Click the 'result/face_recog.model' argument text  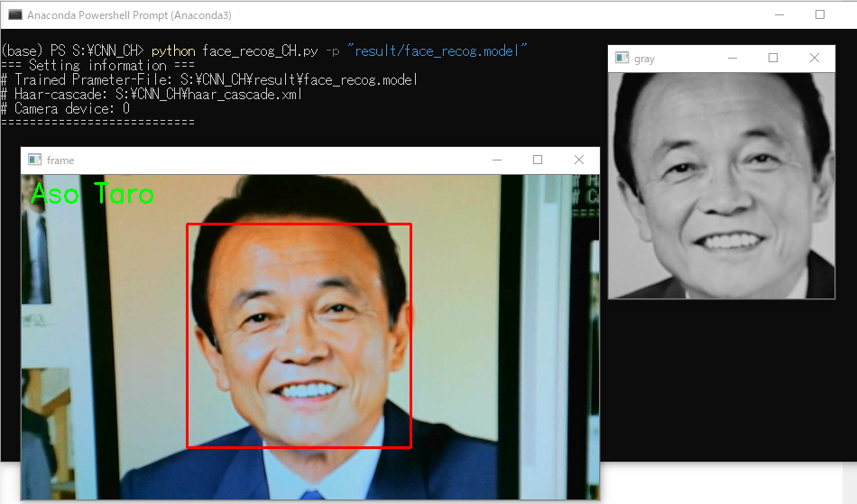pyautogui.click(x=437, y=50)
